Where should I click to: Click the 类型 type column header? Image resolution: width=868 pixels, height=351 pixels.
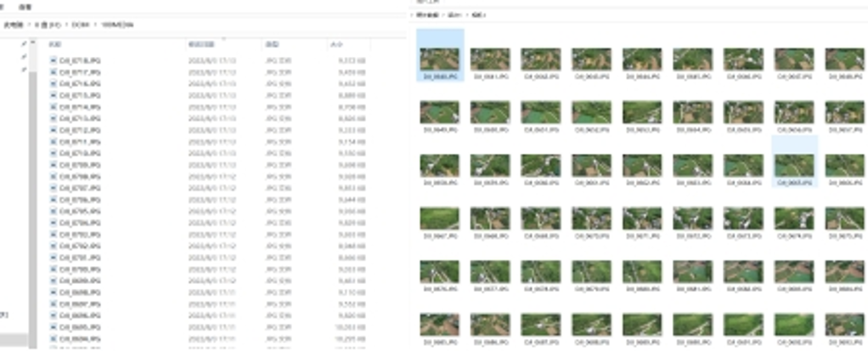tap(272, 43)
